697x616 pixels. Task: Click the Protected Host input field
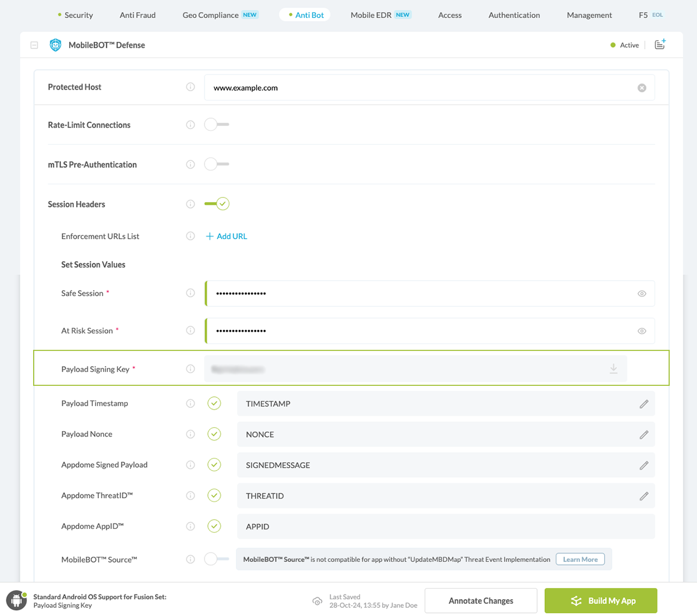tap(418, 88)
